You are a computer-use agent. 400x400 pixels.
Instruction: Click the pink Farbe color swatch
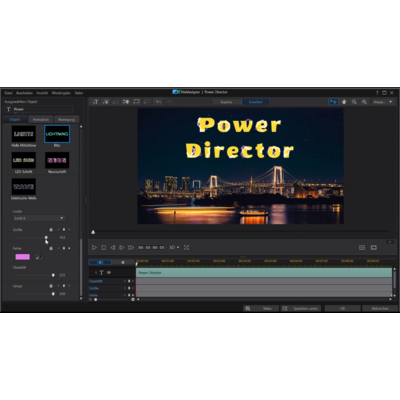coord(23,257)
